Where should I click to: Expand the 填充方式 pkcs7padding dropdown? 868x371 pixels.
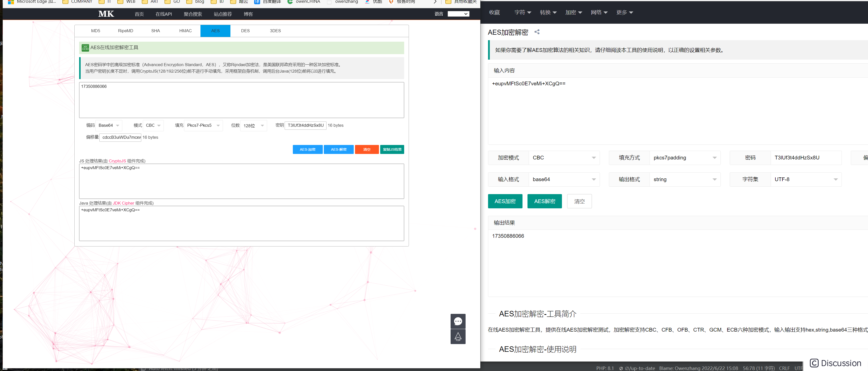pos(684,158)
